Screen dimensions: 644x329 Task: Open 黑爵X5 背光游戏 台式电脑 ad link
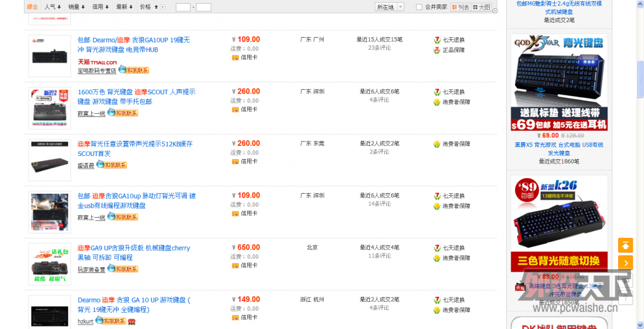point(559,148)
